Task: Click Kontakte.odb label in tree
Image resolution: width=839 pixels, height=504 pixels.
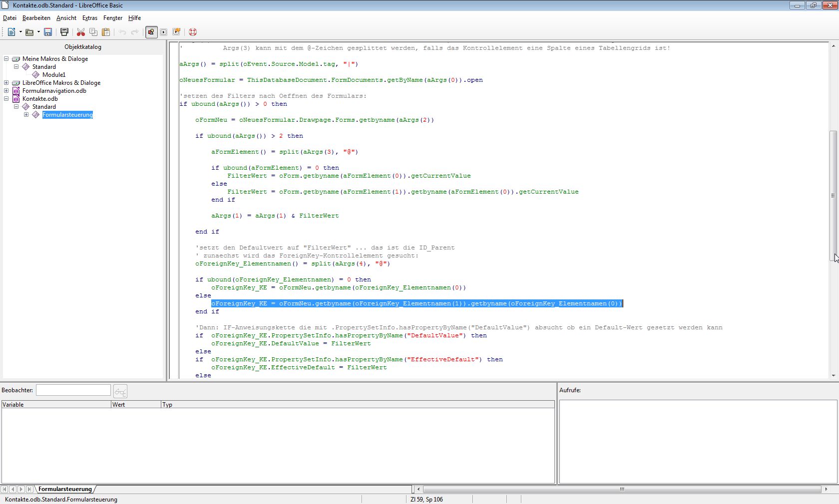Action: click(40, 99)
